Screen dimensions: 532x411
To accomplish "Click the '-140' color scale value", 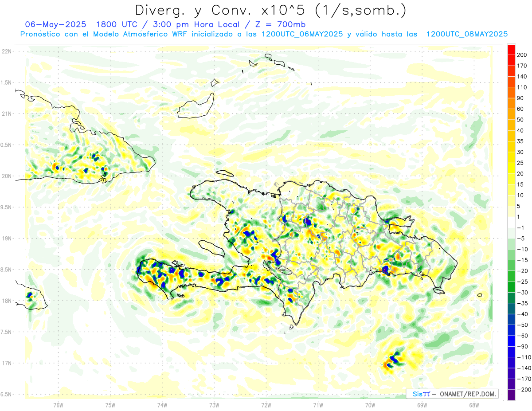I will point(524,368).
